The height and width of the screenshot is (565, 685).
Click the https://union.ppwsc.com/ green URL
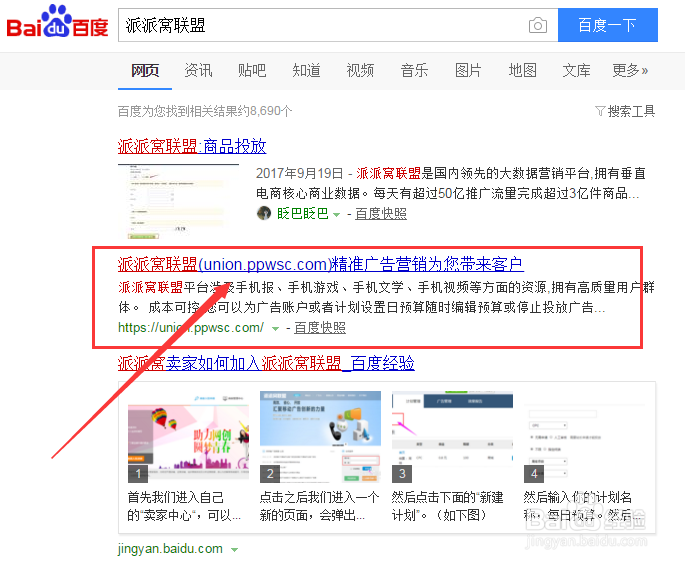191,327
